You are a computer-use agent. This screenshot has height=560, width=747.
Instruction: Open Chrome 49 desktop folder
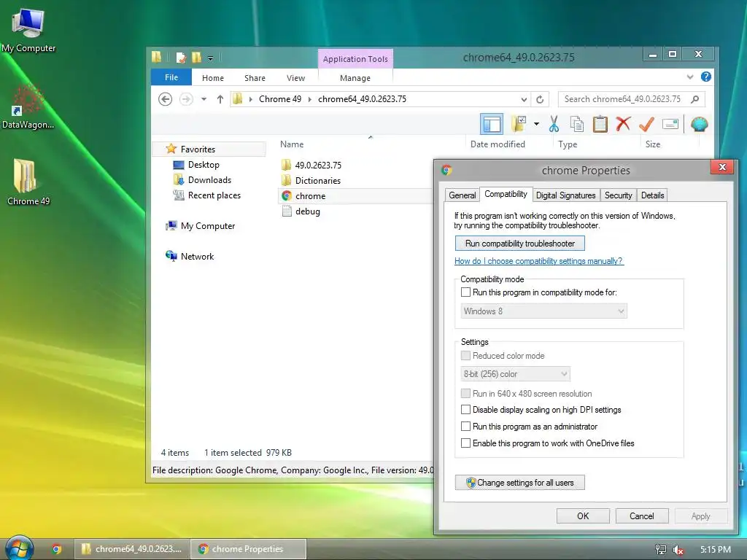point(28,182)
